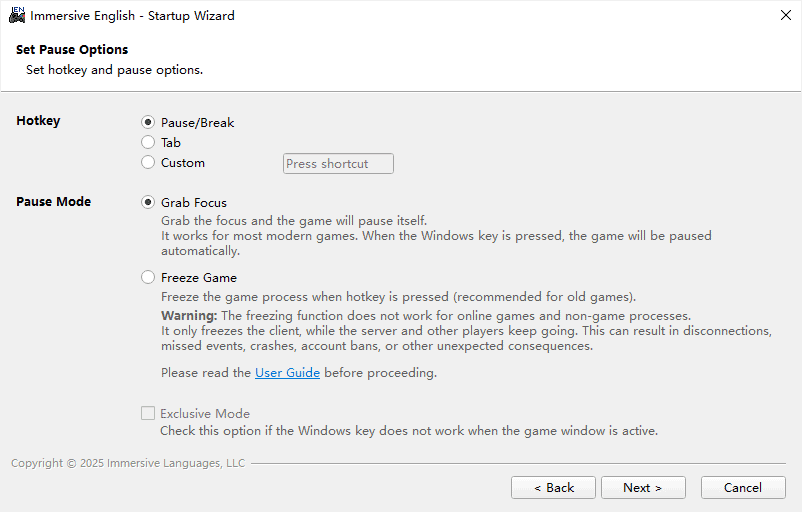Viewport: 802px width, 512px height.
Task: Click the Immersive English app icon in title bar
Action: (16, 16)
